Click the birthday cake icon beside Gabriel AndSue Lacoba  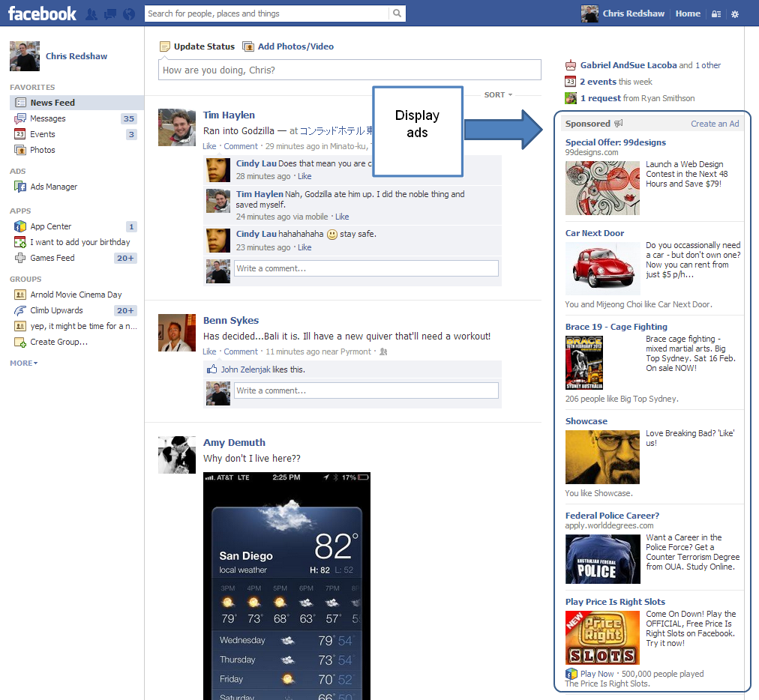[x=571, y=65]
